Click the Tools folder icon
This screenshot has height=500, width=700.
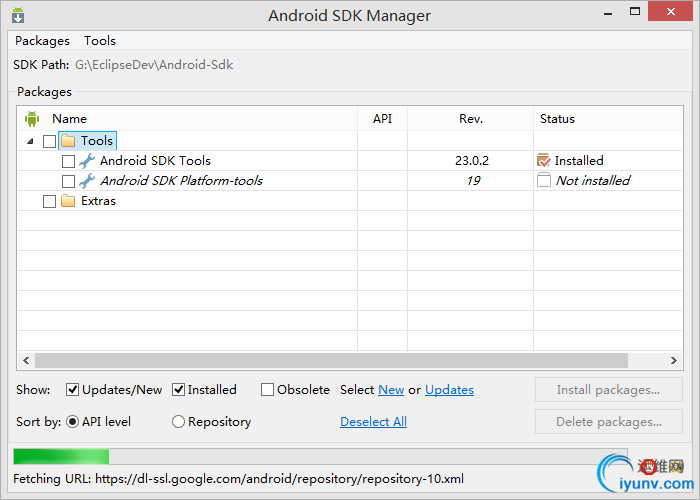click(x=68, y=141)
